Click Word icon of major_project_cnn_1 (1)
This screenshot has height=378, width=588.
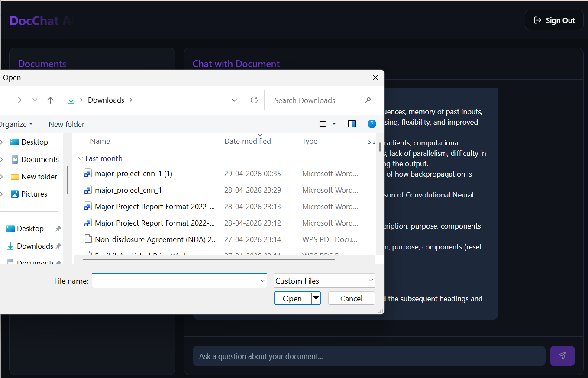coord(88,174)
